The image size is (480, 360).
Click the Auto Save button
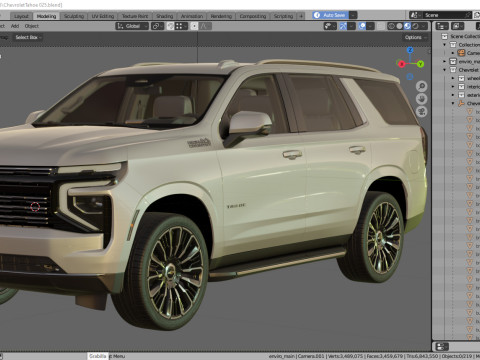330,15
